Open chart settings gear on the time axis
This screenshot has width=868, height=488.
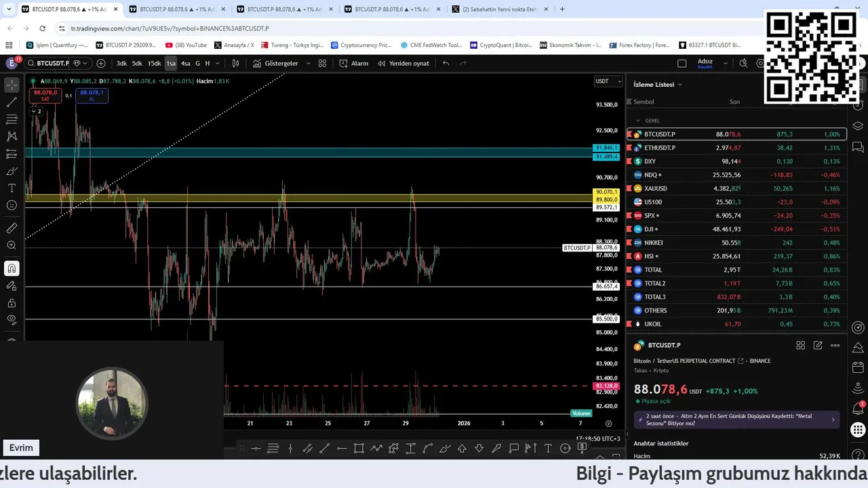tap(608, 424)
